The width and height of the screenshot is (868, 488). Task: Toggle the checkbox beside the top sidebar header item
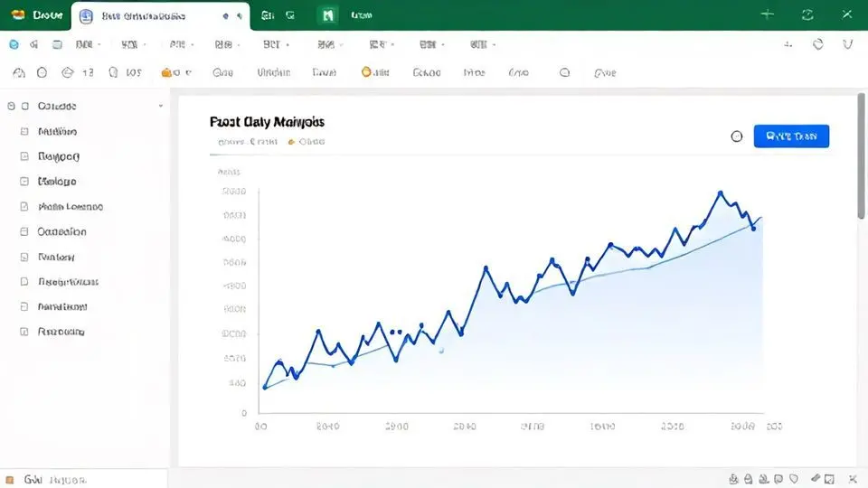25,106
